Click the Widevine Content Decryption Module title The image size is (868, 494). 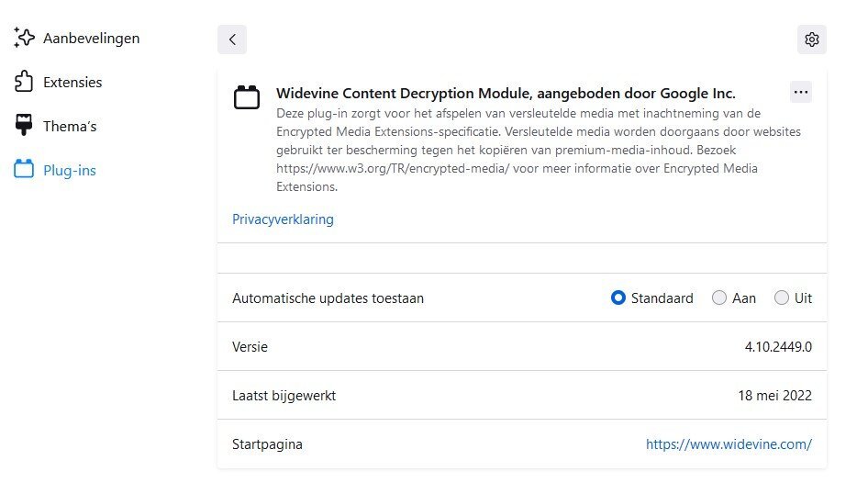click(506, 93)
